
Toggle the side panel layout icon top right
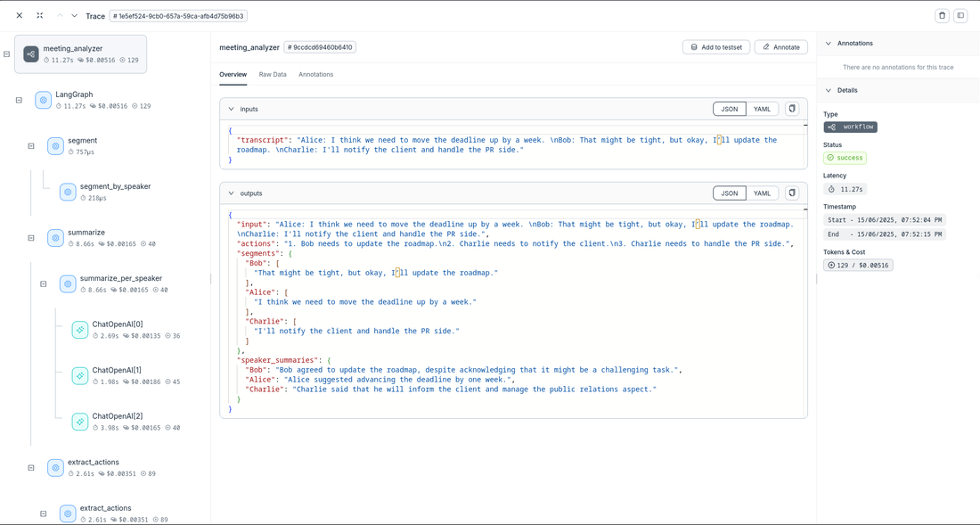[961, 15]
